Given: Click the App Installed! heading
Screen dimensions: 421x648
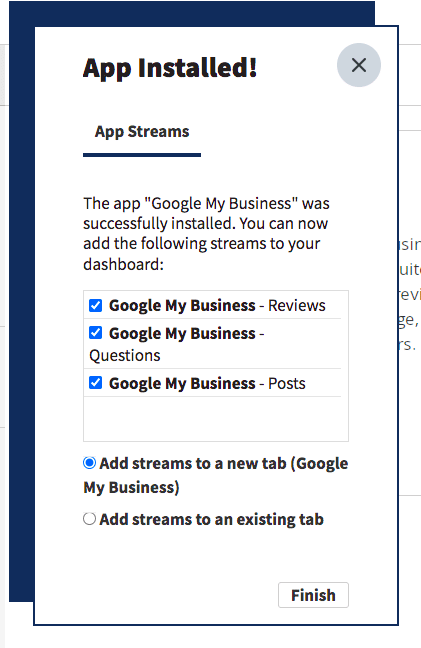Looking at the screenshot, I should 170,68.
